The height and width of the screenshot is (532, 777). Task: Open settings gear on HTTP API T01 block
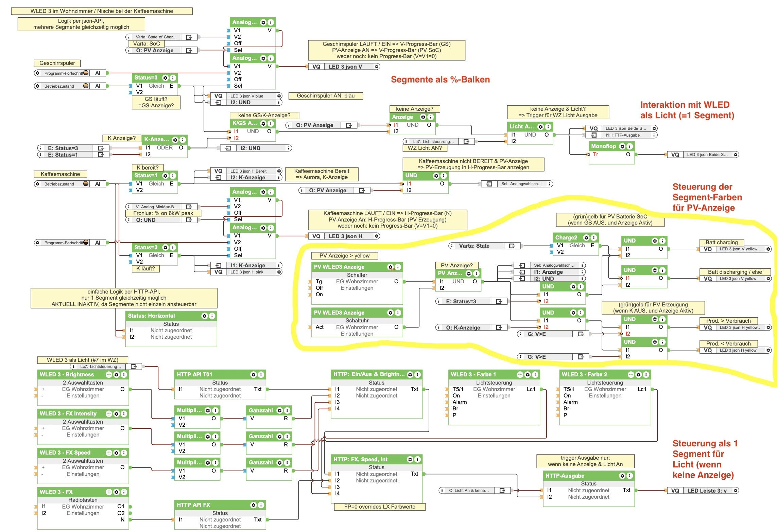tap(253, 375)
